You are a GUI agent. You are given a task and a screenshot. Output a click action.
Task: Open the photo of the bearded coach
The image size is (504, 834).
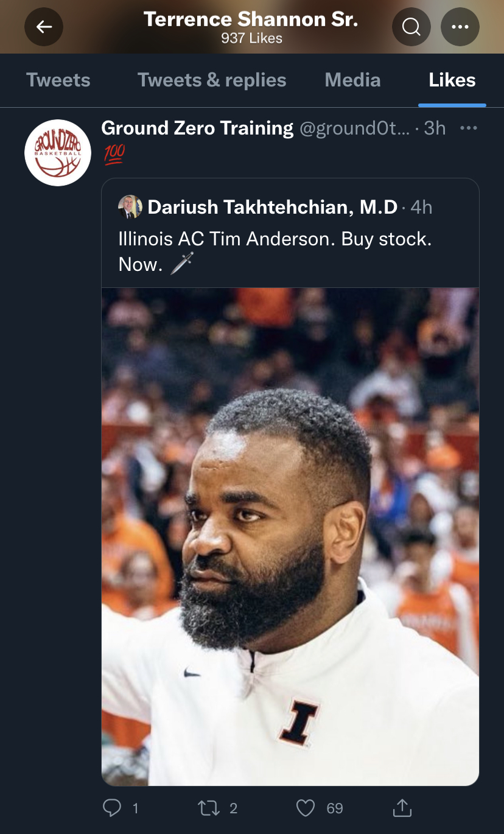pos(290,536)
